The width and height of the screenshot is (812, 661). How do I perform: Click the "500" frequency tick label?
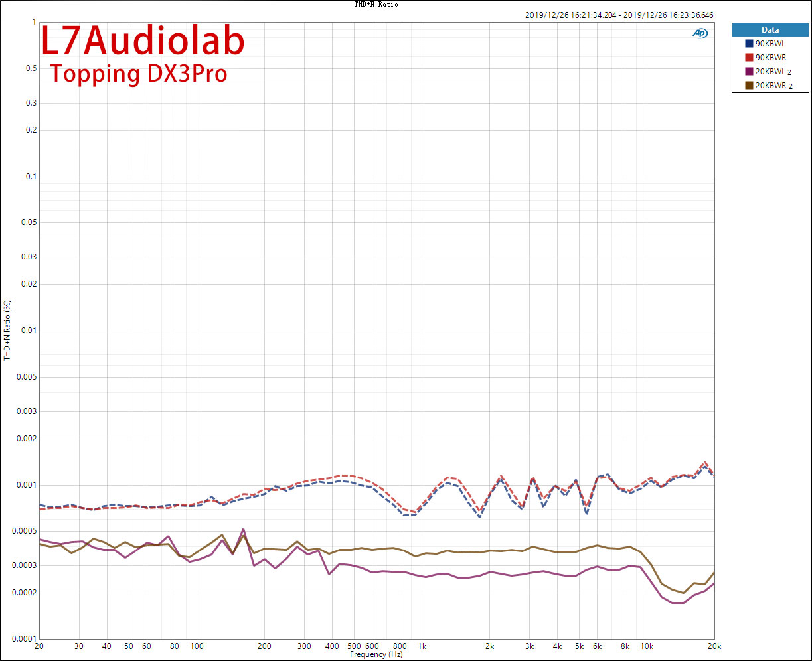coord(354,646)
